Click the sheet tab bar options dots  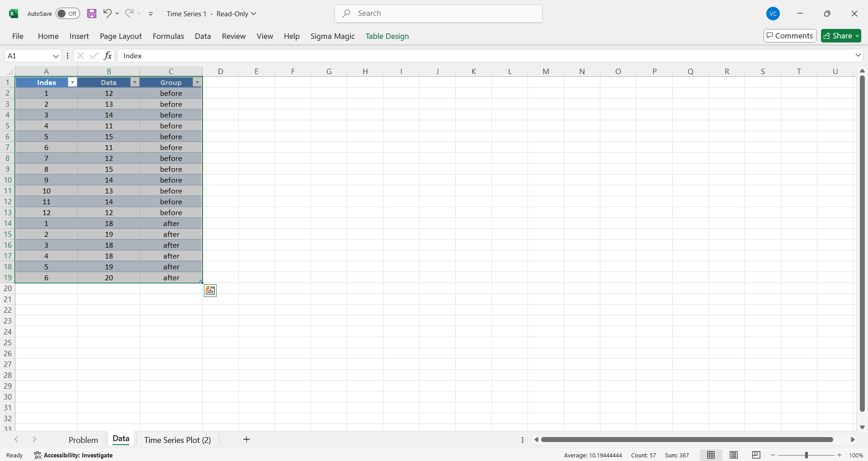point(523,440)
